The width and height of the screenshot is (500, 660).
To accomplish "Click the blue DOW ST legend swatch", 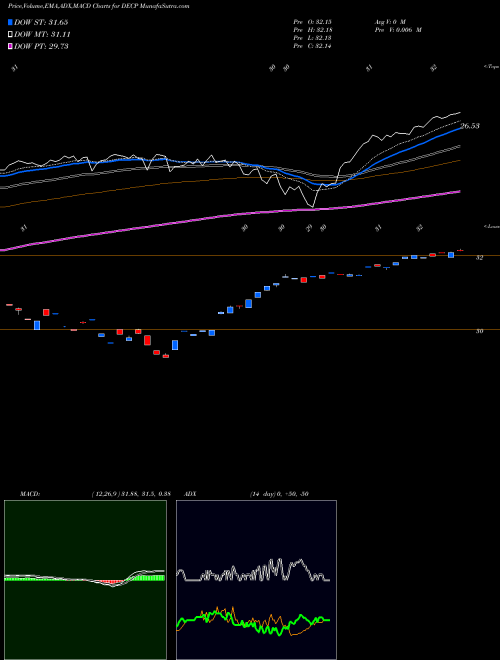I will [10, 22].
